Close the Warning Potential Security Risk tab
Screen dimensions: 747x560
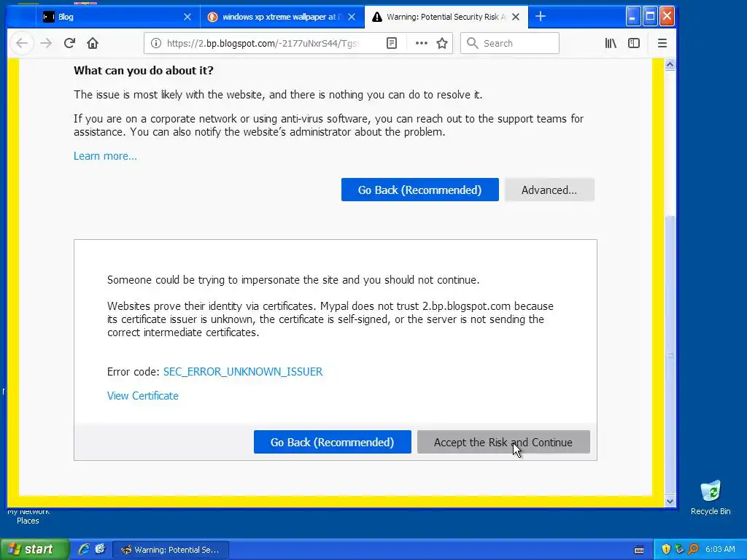pyautogui.click(x=516, y=17)
